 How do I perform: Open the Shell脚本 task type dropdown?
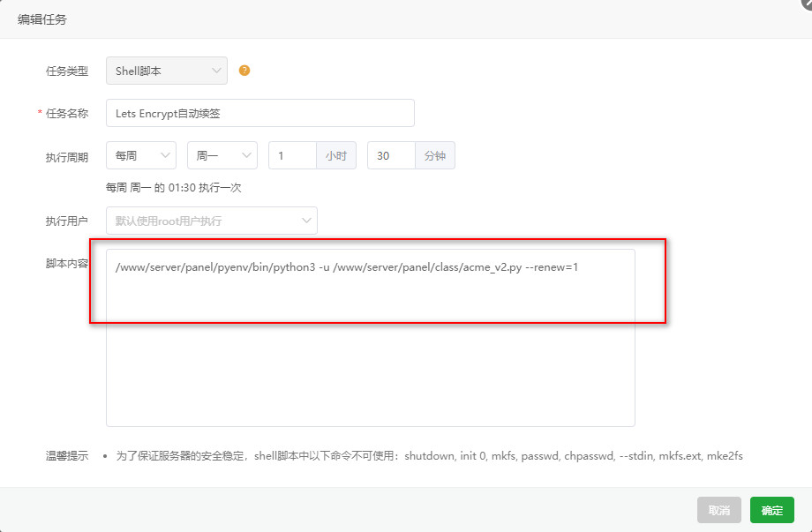point(166,71)
